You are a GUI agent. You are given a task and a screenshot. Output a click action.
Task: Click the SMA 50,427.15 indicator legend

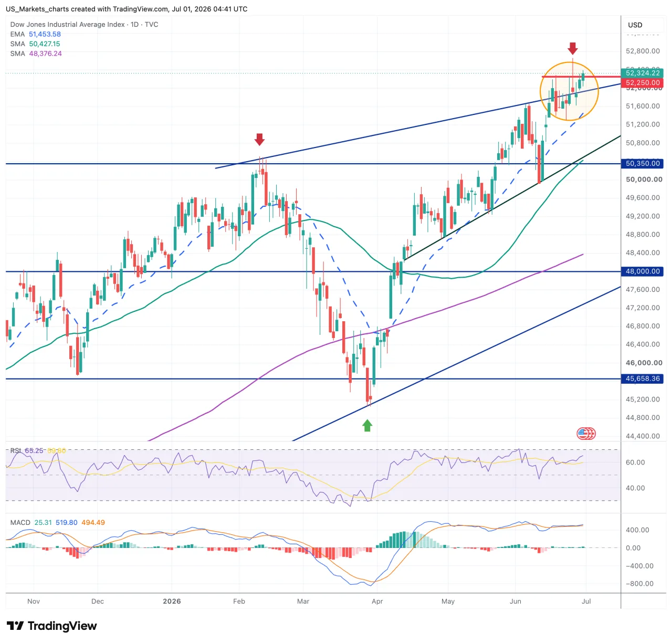[35, 44]
